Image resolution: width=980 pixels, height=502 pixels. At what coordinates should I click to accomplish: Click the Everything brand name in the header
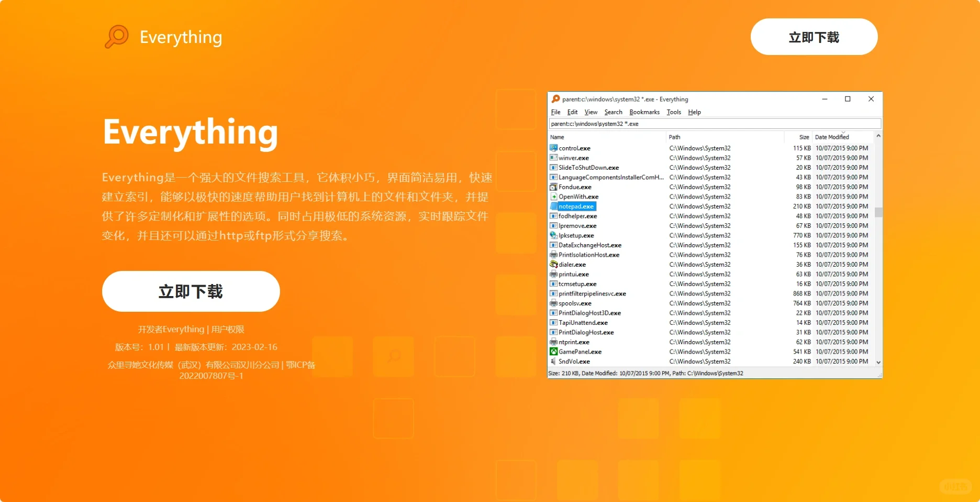point(181,37)
